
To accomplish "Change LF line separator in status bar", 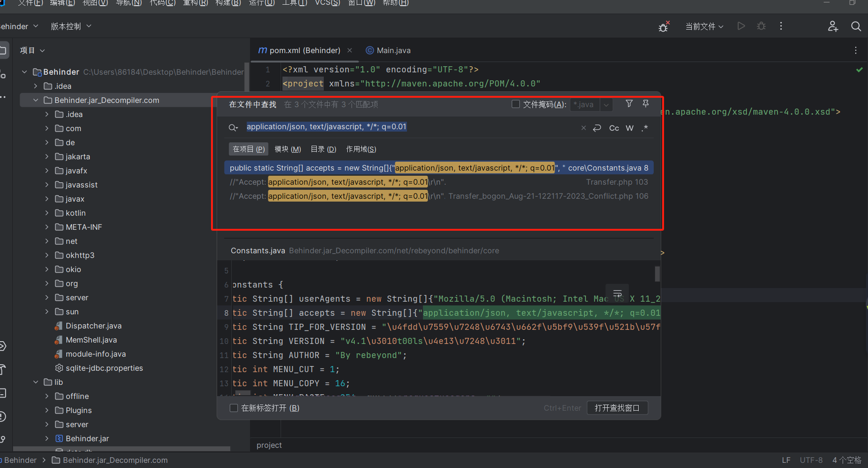I will 786,460.
